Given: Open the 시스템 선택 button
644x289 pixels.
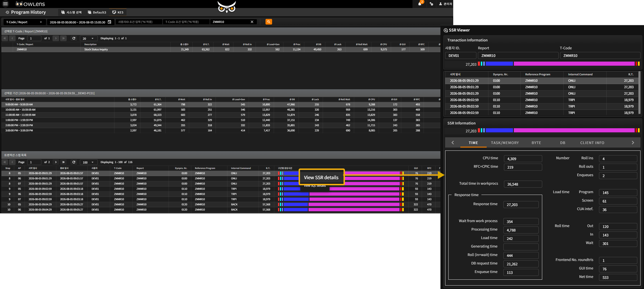Looking at the screenshot, I should (71, 12).
